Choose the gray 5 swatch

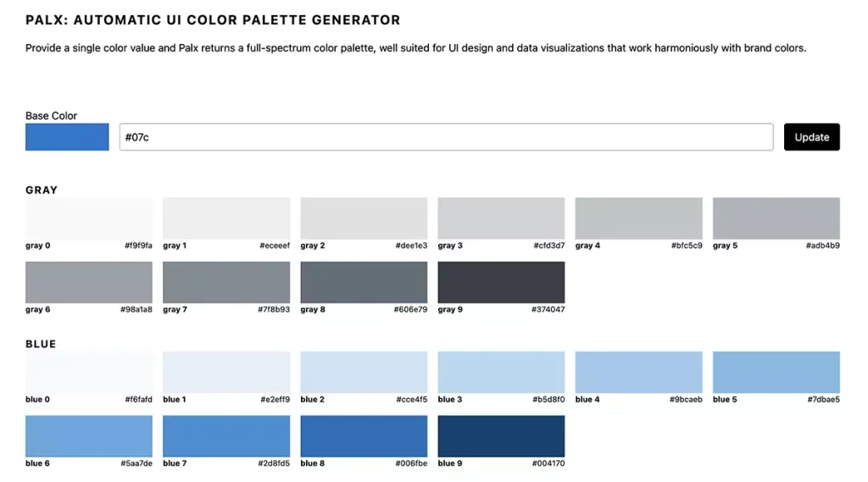[x=776, y=219]
